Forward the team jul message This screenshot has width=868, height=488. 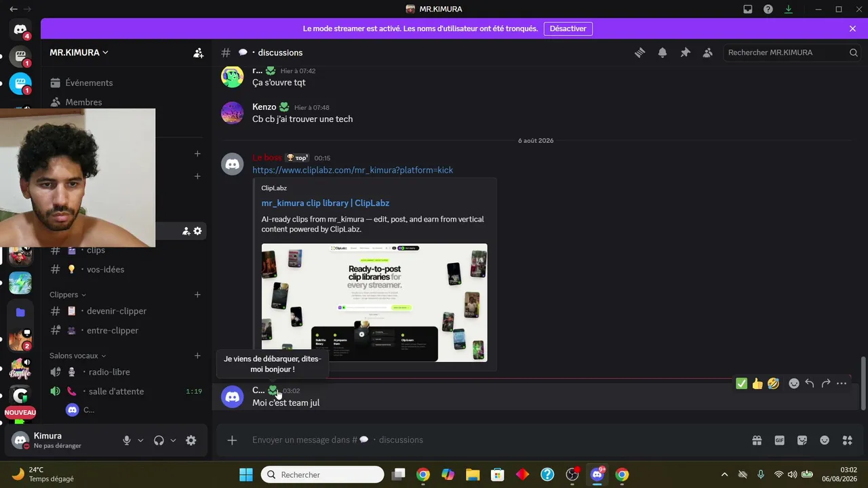pyautogui.click(x=826, y=384)
